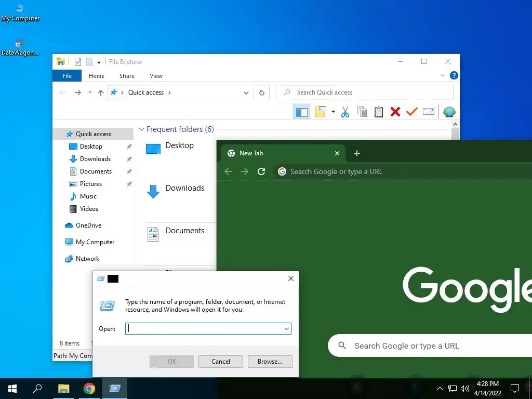
Task: Select Desktop in the navigation pane
Action: (x=91, y=147)
